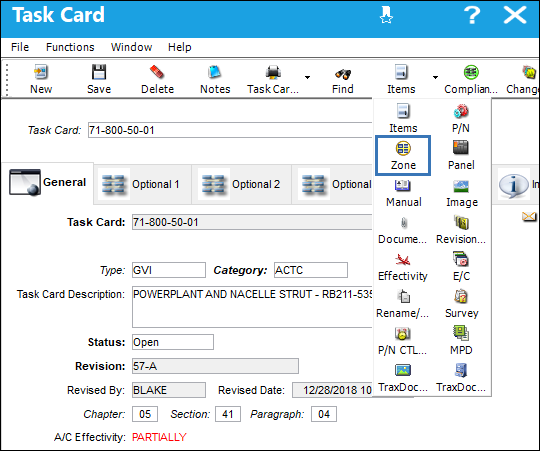Select P/N in the dropdown panel
540x451 pixels.
coord(461,118)
